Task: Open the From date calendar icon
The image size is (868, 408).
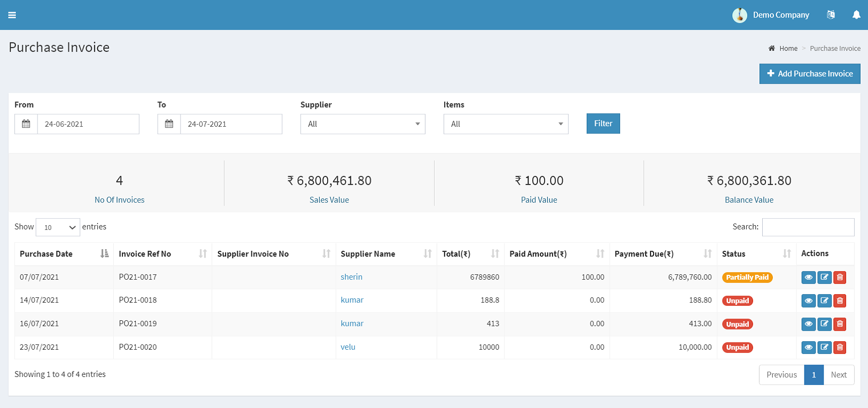Action: click(x=26, y=124)
